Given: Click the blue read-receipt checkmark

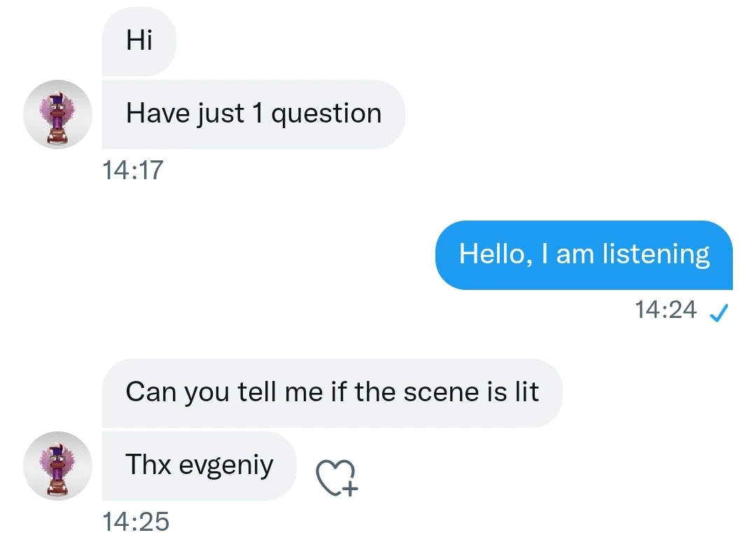Looking at the screenshot, I should point(718,312).
